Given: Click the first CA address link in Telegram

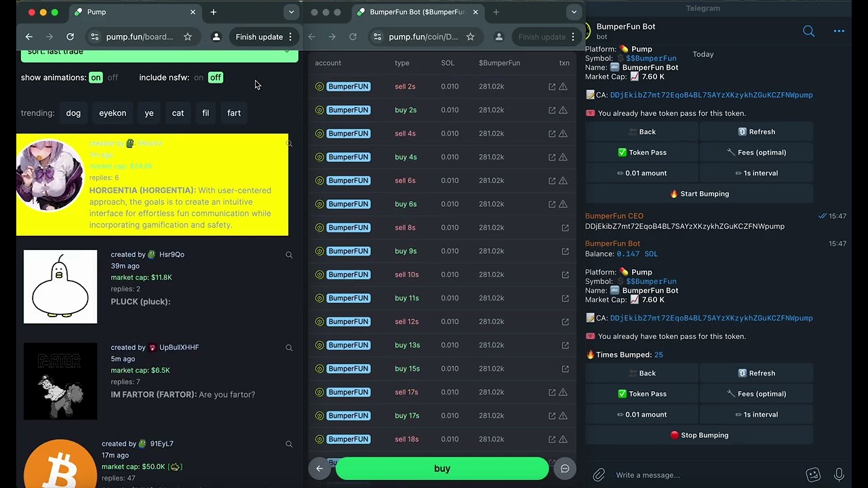Looking at the screenshot, I should click(711, 96).
